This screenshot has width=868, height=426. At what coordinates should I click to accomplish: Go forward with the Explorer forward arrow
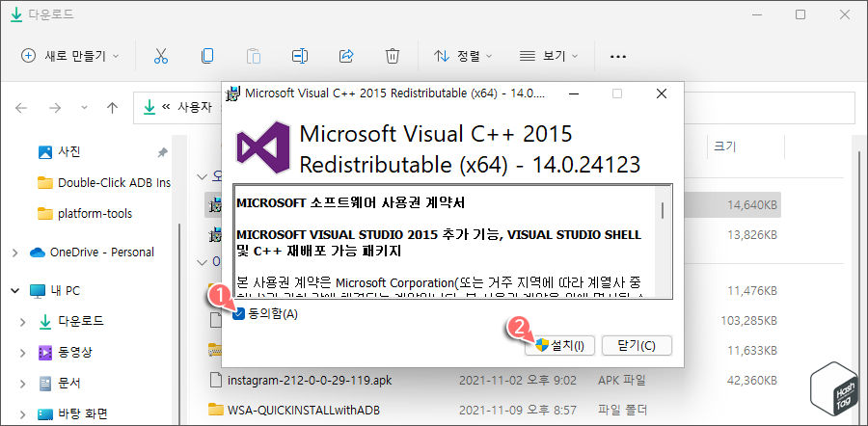pos(55,107)
